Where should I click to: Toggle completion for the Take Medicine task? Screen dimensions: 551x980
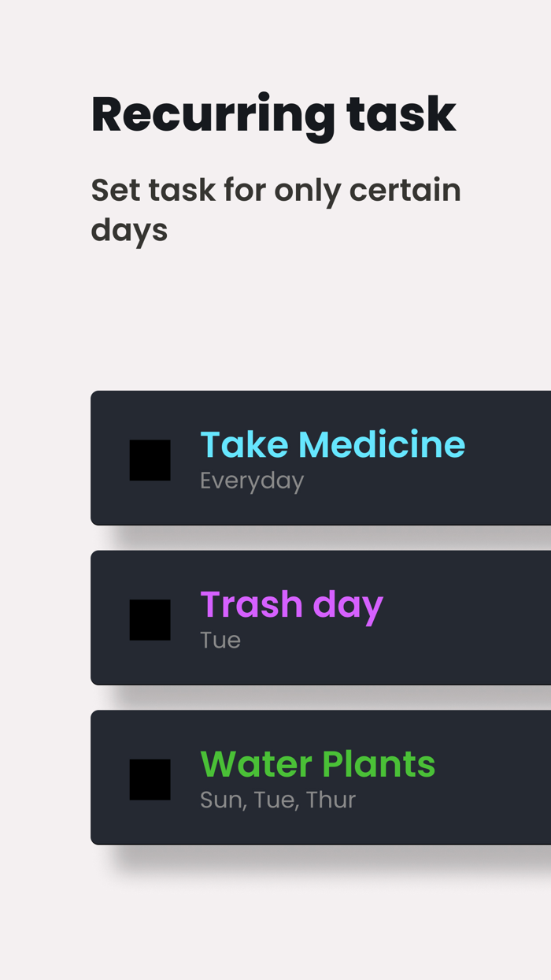tap(150, 459)
